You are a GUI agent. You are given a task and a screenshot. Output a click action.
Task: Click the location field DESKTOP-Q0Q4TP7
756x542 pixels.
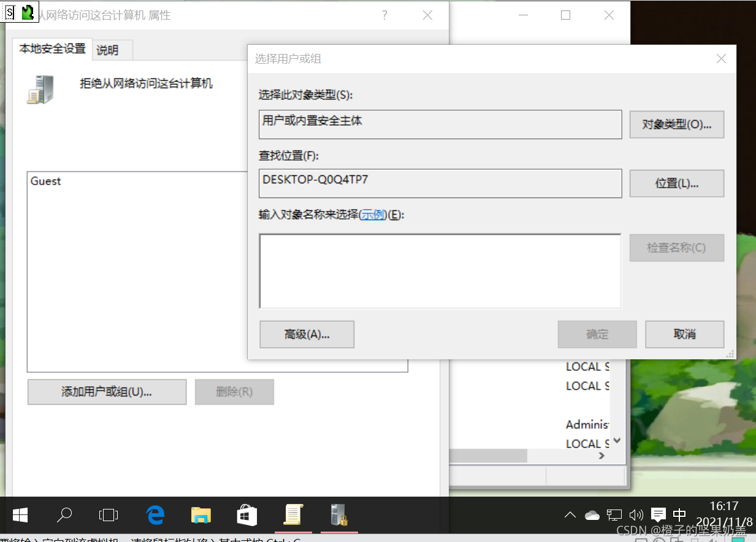(x=440, y=183)
